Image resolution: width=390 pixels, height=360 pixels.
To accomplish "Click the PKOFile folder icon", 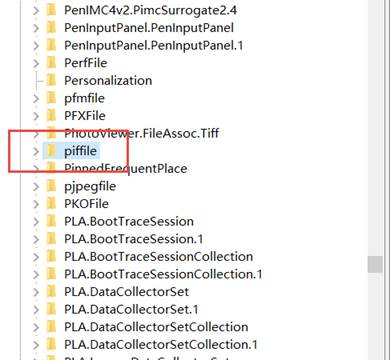I will pyautogui.click(x=51, y=204).
